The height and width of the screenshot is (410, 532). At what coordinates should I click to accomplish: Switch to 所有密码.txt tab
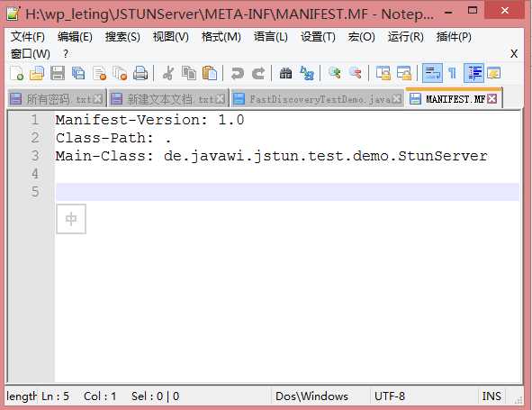[x=57, y=99]
